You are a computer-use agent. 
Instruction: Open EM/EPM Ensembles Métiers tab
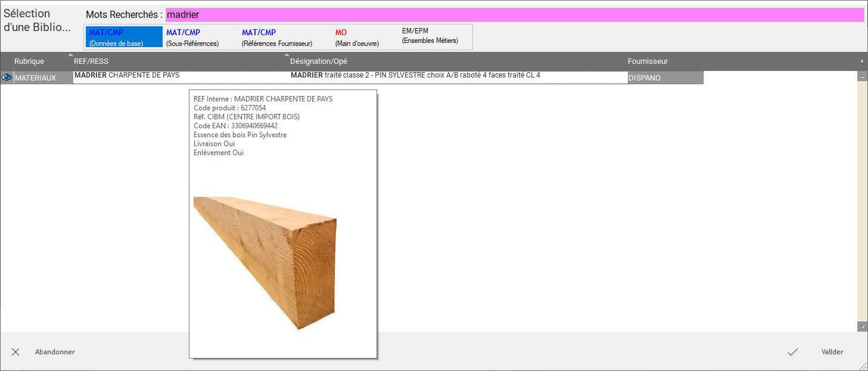click(x=430, y=36)
